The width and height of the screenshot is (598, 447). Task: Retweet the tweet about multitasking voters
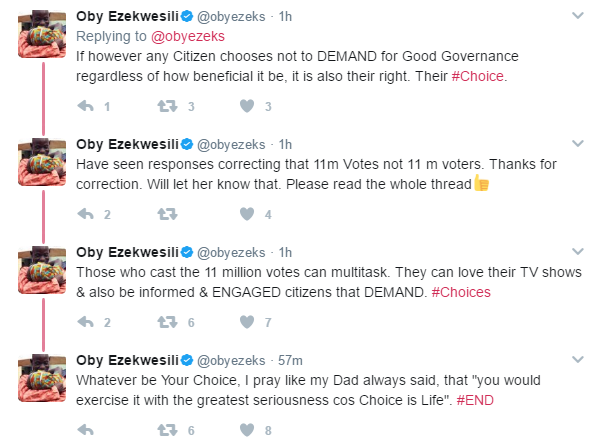click(x=167, y=322)
